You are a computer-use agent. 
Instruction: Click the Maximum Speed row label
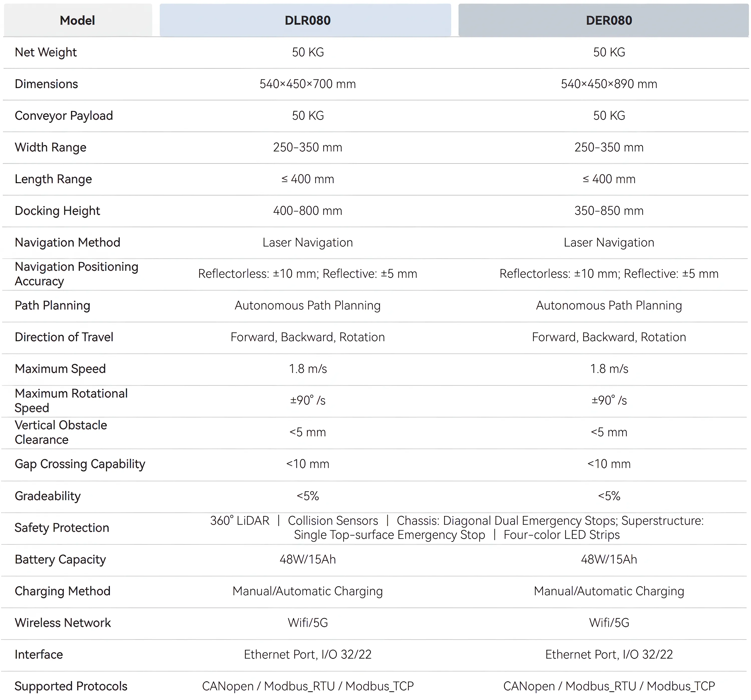tap(60, 369)
